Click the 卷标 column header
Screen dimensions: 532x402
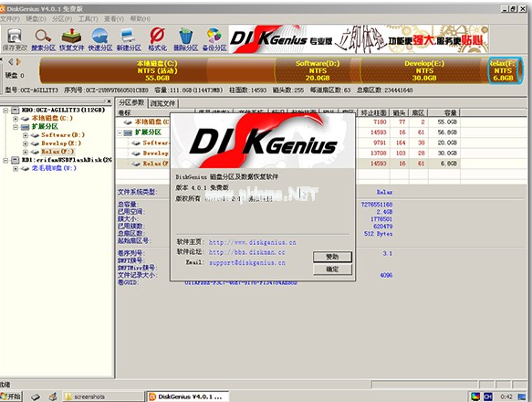(x=155, y=112)
